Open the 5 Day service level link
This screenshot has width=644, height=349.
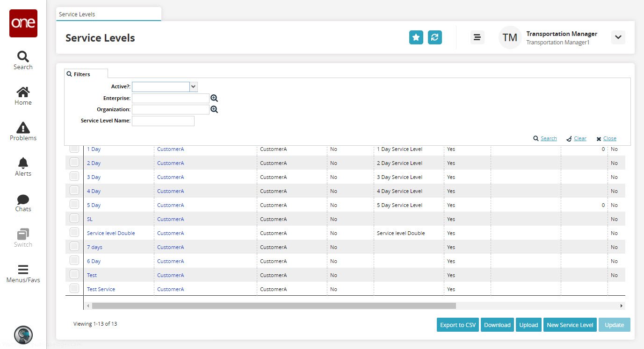click(x=94, y=205)
